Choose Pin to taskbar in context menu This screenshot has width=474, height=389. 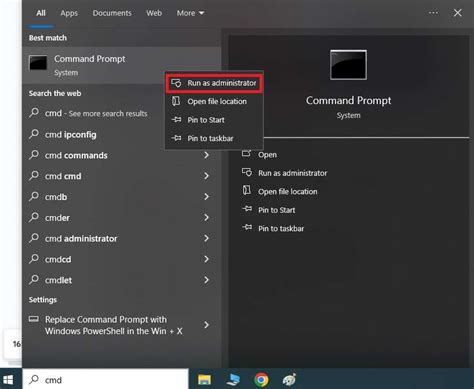[x=214, y=138]
